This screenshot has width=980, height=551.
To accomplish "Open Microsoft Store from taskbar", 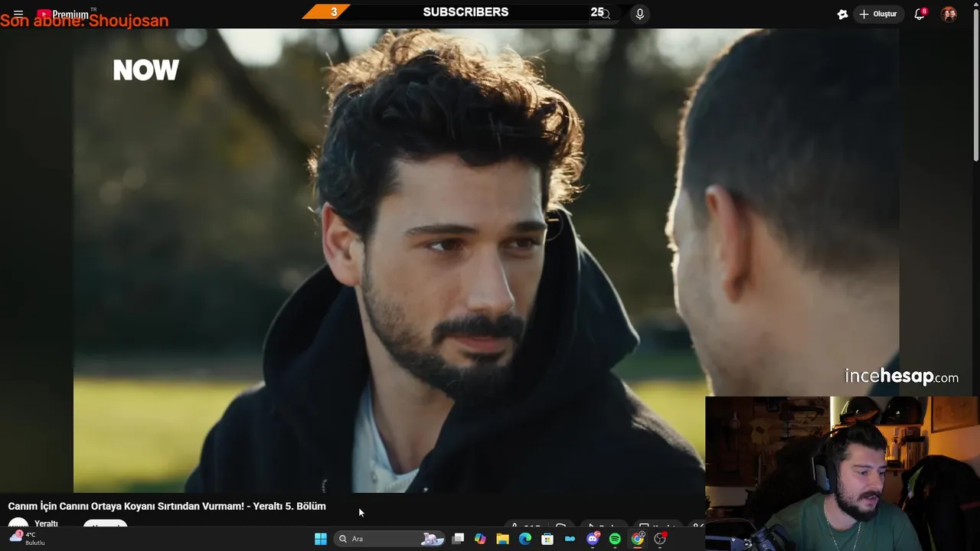I will 547,539.
